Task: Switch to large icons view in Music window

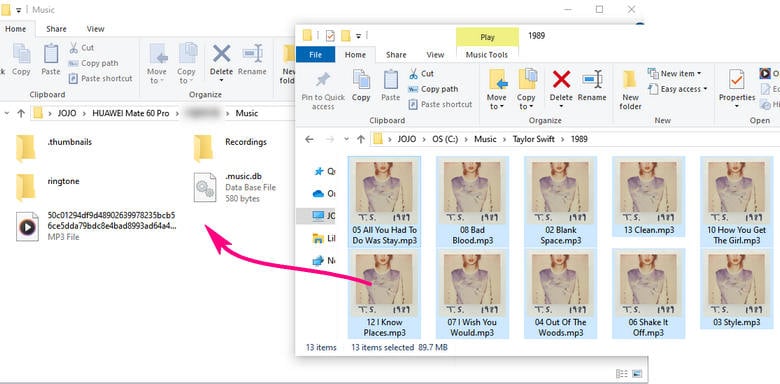Action: tap(637, 374)
